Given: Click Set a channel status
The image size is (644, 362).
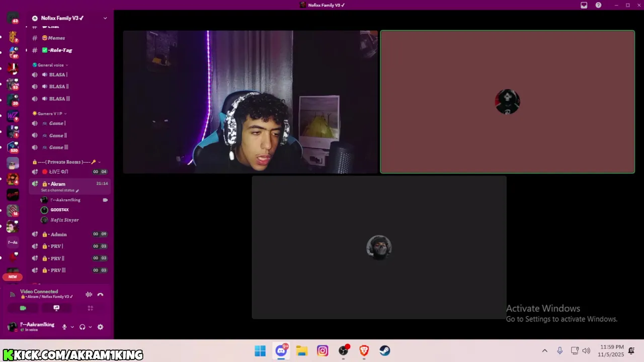Looking at the screenshot, I should coord(60,191).
